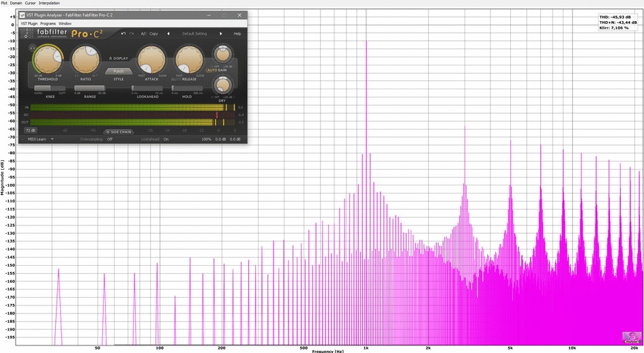Open the Programs menu
The image size is (644, 353).
click(x=48, y=24)
